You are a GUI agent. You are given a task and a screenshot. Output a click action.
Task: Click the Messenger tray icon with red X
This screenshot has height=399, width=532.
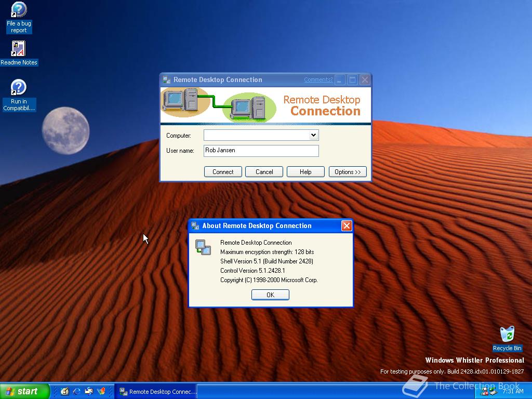485,392
